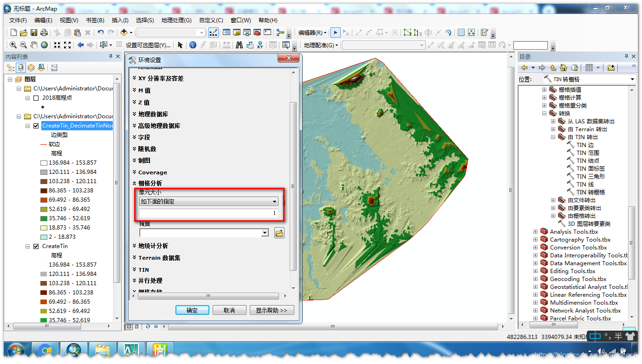Click the 取消 button
Image resolution: width=642 pixels, height=364 pixels.
[229, 310]
